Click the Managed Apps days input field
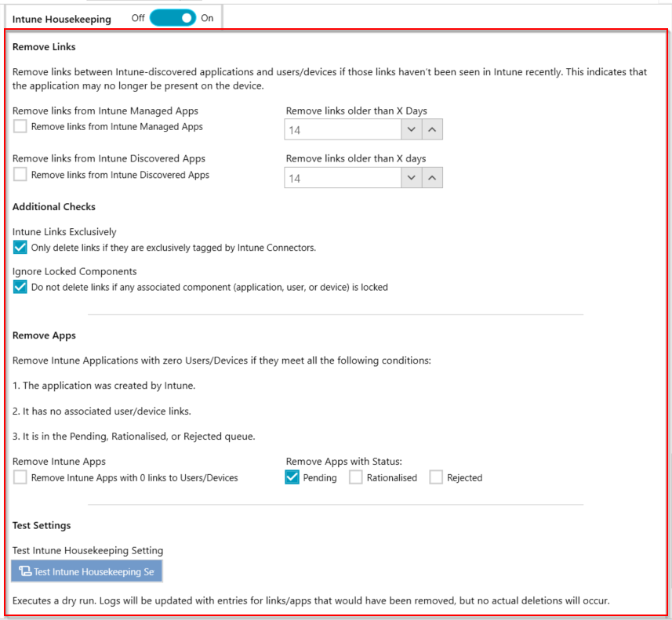The width and height of the screenshot is (672, 620). tap(343, 129)
